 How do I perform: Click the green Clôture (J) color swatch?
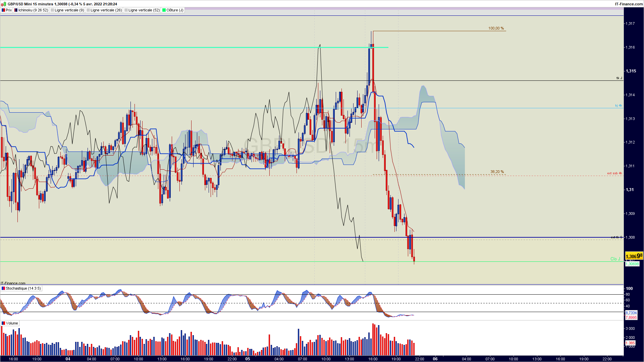pyautogui.click(x=164, y=10)
